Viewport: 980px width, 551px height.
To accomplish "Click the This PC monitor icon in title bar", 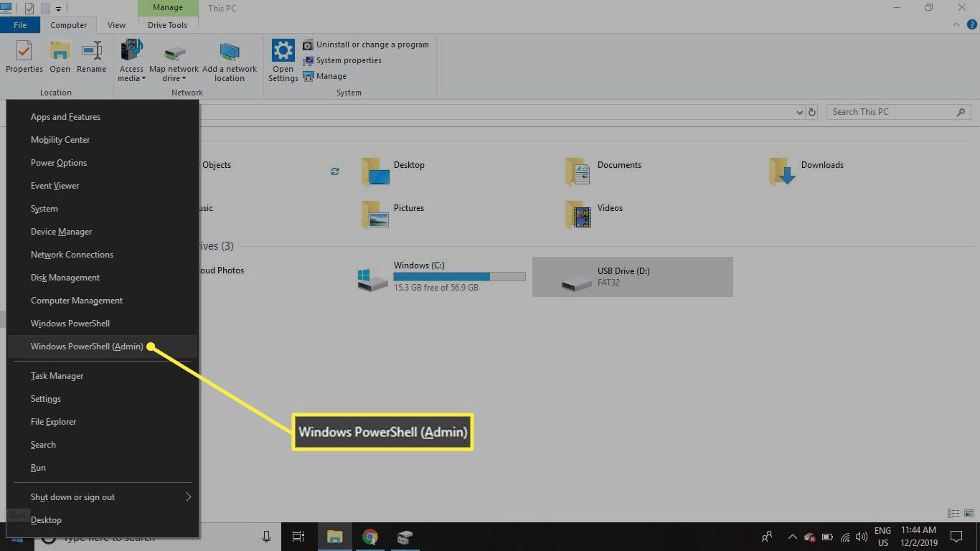I will pyautogui.click(x=6, y=8).
